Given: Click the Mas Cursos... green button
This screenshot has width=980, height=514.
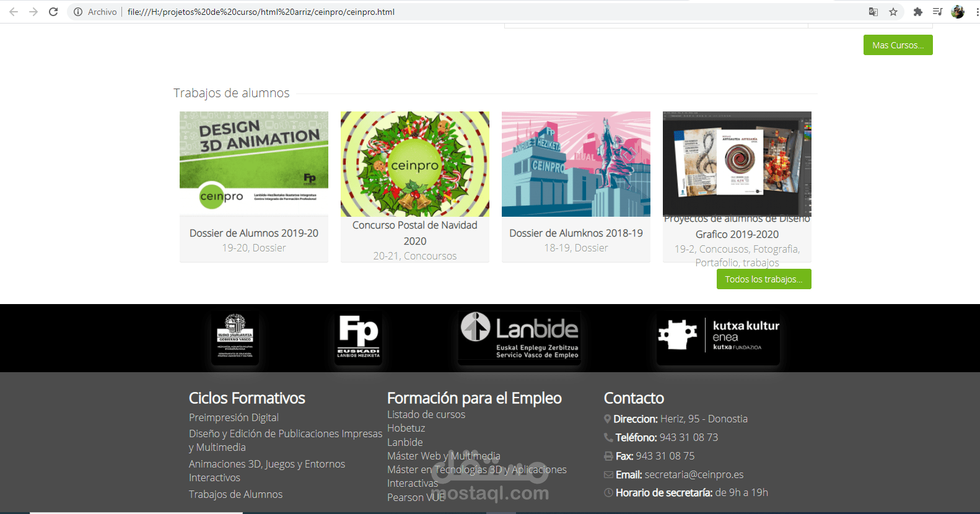Looking at the screenshot, I should (x=898, y=45).
